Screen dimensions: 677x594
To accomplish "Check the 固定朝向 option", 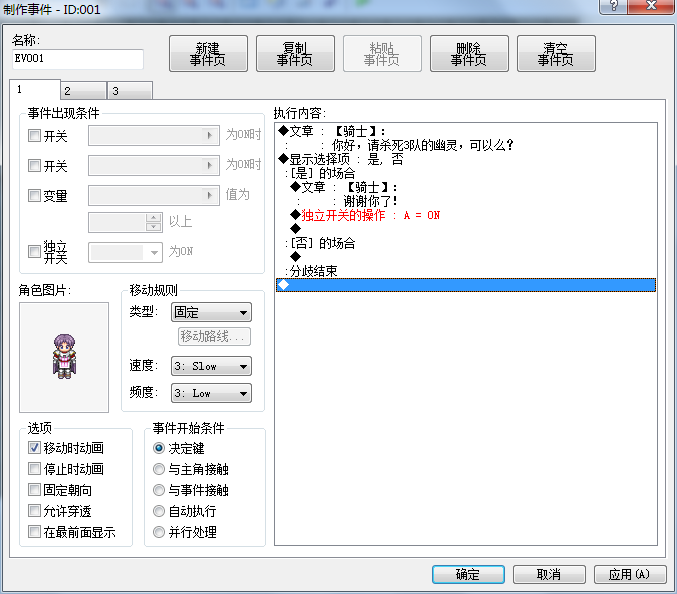I will (x=34, y=490).
